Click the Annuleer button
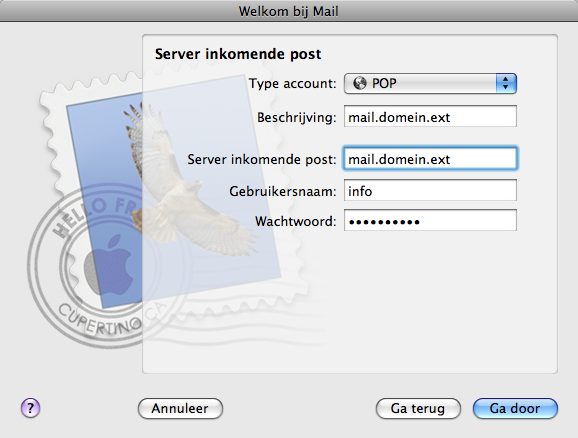Screen dimensions: 578x438 point(180,408)
